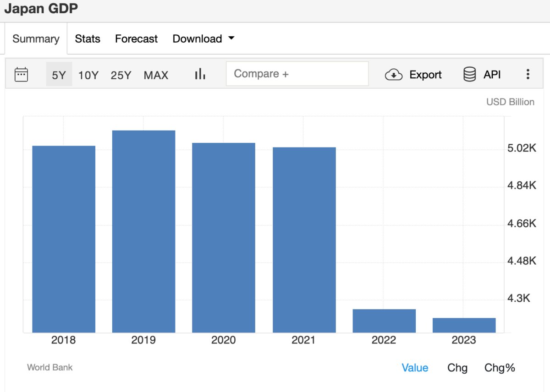The height and width of the screenshot is (392, 550).
Task: Switch to the 10Y time range
Action: pyautogui.click(x=88, y=75)
